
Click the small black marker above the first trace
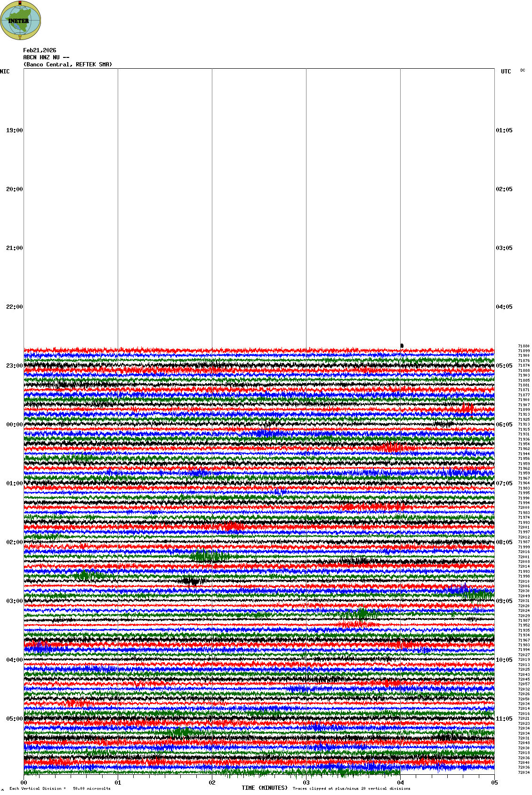(402, 345)
